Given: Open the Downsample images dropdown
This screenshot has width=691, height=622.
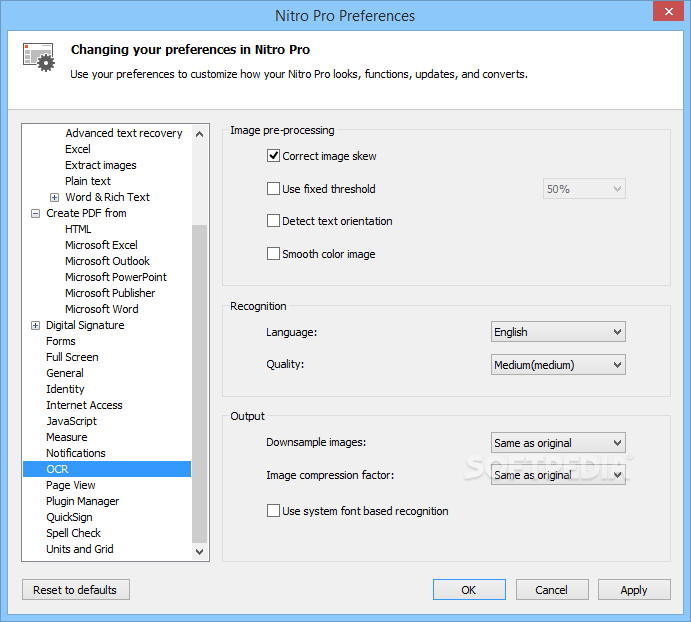Looking at the screenshot, I should point(558,442).
